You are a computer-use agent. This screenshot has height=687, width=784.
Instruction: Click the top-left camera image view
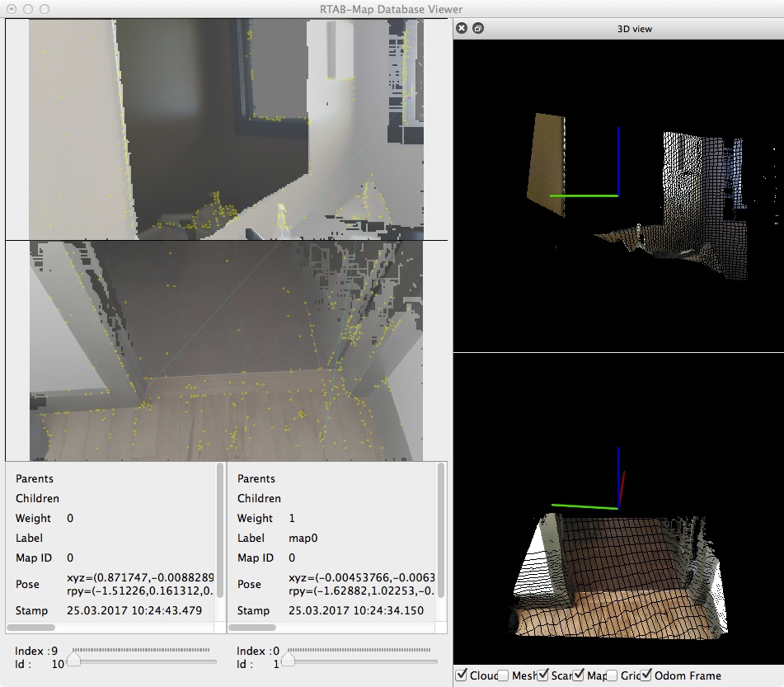pyautogui.click(x=226, y=129)
